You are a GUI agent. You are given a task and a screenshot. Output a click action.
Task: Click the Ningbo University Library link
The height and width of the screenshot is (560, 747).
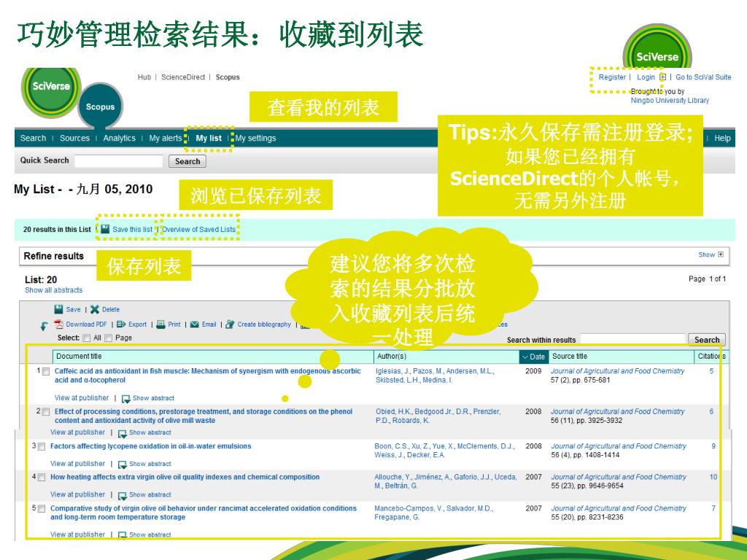[x=670, y=101]
